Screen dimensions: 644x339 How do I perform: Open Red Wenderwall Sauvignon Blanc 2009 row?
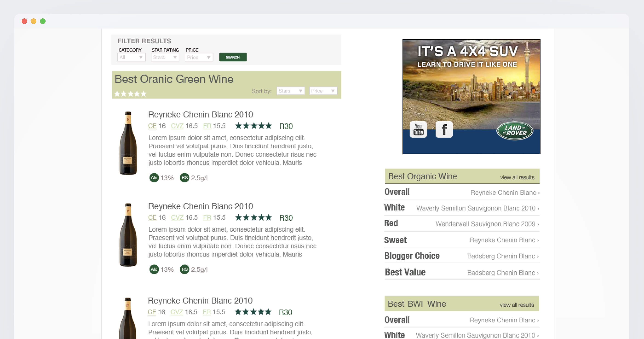462,224
